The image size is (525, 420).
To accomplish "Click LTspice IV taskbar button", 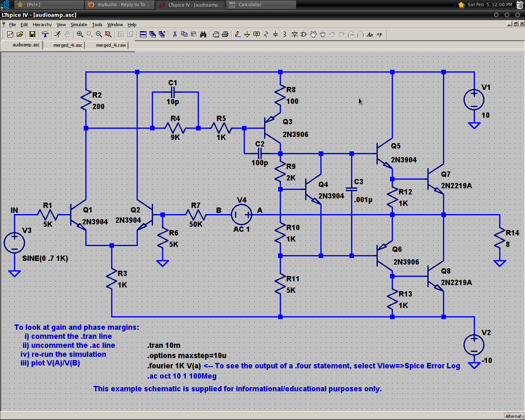I will tap(191, 5).
